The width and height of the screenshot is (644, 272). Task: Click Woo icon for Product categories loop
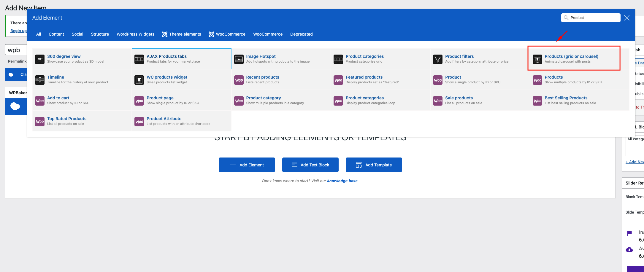click(x=338, y=101)
